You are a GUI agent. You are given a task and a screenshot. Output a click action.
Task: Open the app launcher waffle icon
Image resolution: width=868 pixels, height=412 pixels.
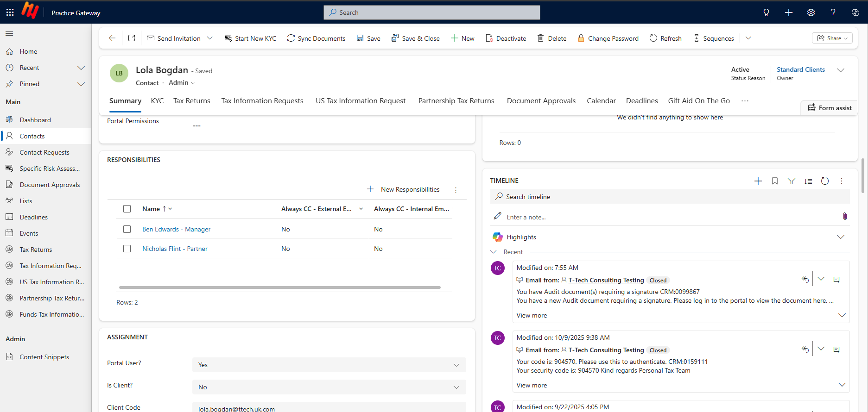click(10, 12)
